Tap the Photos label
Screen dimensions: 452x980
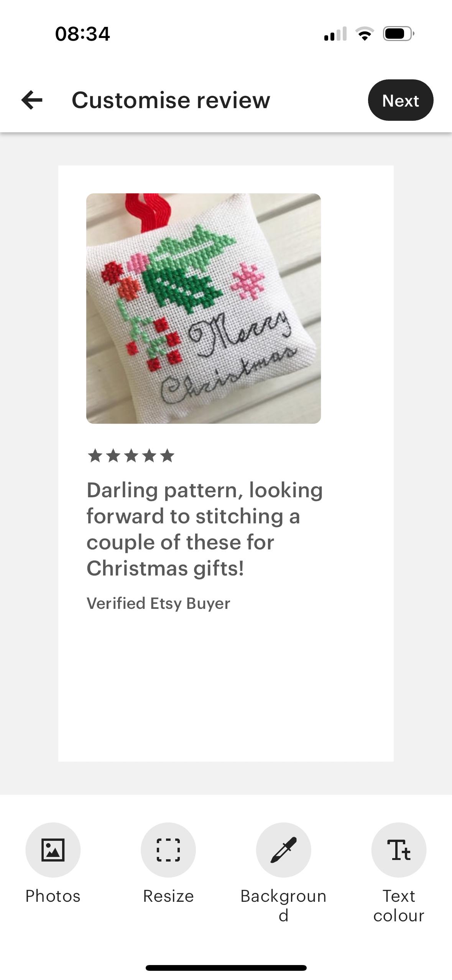(x=53, y=896)
